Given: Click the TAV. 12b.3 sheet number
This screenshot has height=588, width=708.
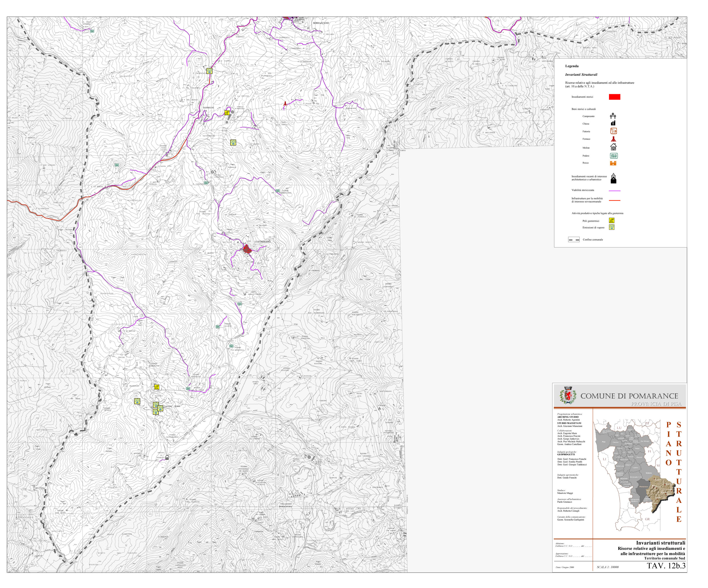Looking at the screenshot, I should click(x=666, y=566).
